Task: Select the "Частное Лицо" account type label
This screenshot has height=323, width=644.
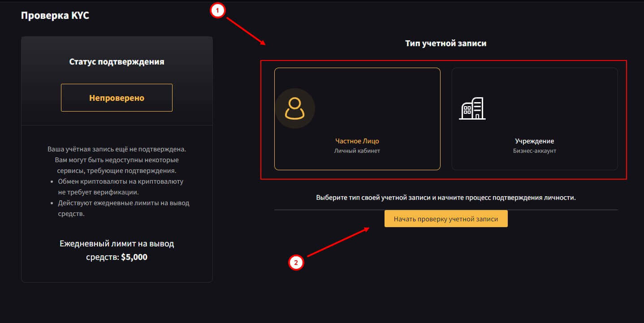Action: pyautogui.click(x=357, y=141)
